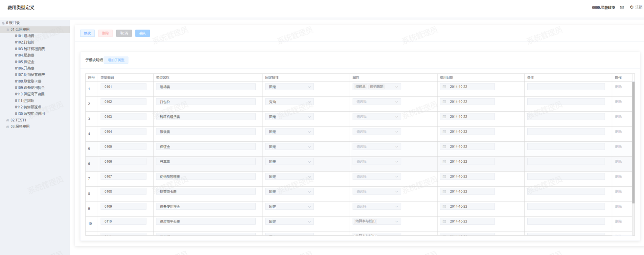644x255 pixels.
Task: Click the calendar icon in the 联营刷卡费 row
Action: [444, 192]
